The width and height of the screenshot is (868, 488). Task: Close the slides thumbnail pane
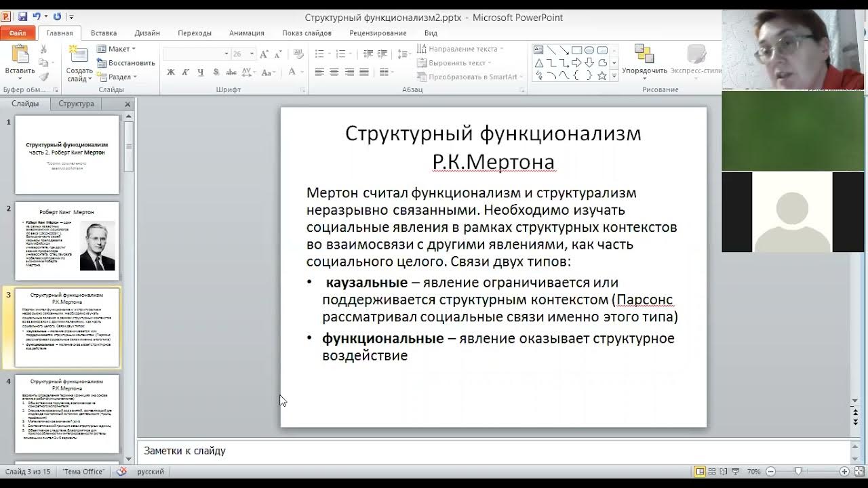(x=127, y=104)
